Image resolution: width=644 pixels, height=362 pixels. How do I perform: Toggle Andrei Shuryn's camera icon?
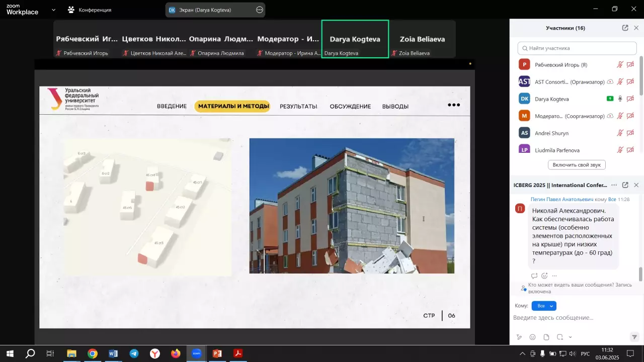pos(630,133)
